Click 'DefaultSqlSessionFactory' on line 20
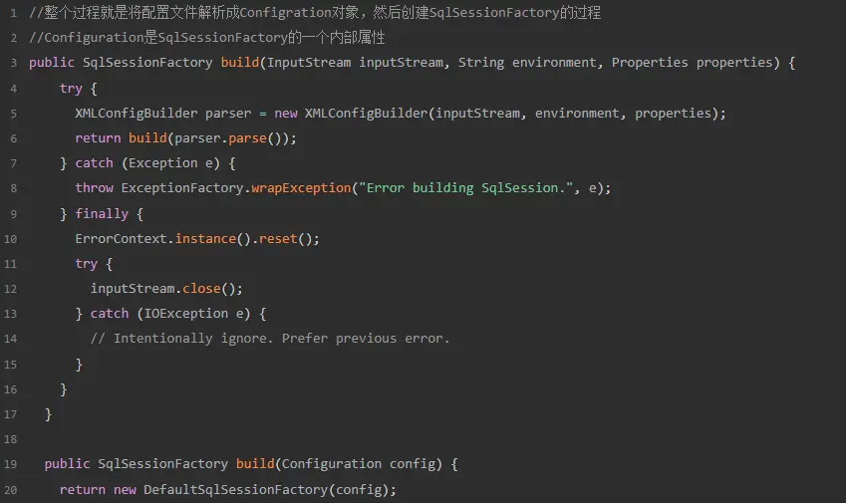Image resolution: width=846 pixels, height=504 pixels. [x=235, y=489]
